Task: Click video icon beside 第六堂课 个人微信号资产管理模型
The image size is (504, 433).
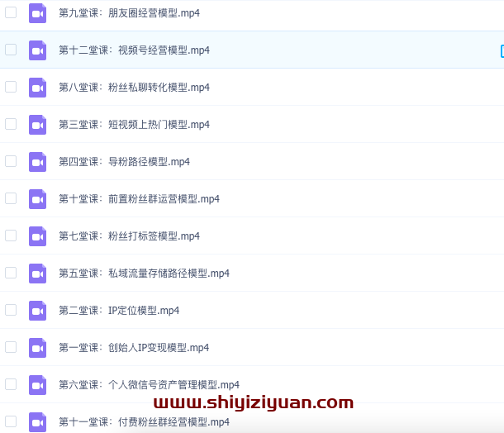Action: (x=37, y=385)
